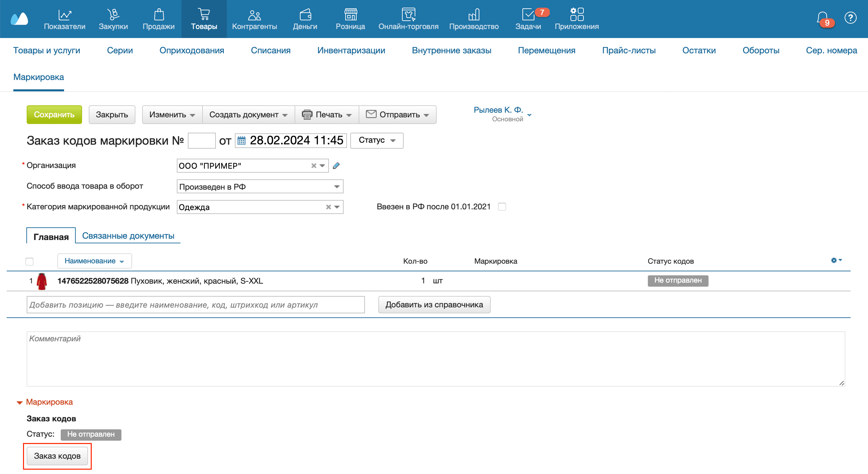This screenshot has height=474, width=868.
Task: Expand 'Способ ввода товара в оборот' list
Action: tap(336, 187)
